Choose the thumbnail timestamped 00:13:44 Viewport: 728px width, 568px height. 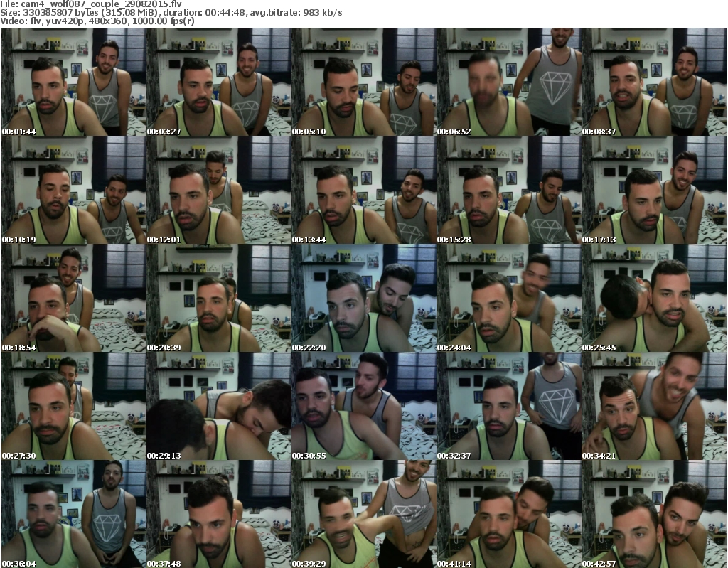(363, 190)
